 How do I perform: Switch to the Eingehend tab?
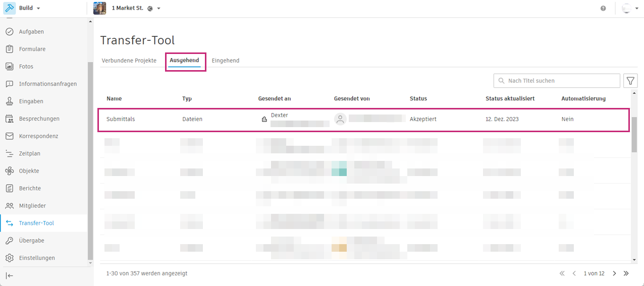(226, 61)
